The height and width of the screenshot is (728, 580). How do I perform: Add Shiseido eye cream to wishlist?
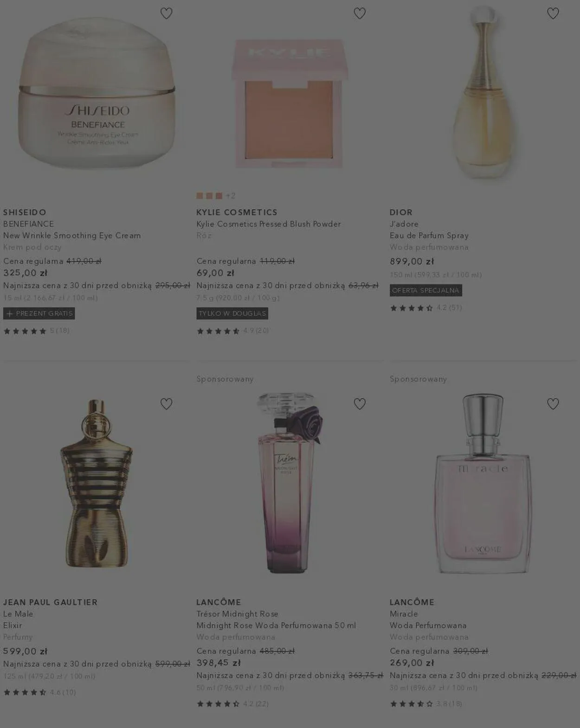(x=166, y=13)
